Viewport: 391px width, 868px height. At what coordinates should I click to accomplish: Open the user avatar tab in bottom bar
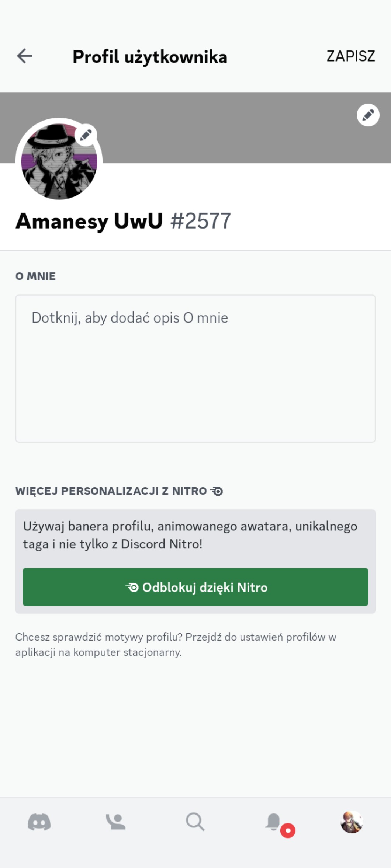coord(352,822)
